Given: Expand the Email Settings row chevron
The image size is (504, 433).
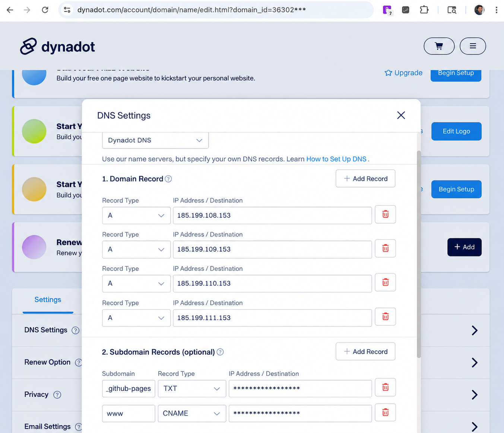Looking at the screenshot, I should [x=474, y=427].
